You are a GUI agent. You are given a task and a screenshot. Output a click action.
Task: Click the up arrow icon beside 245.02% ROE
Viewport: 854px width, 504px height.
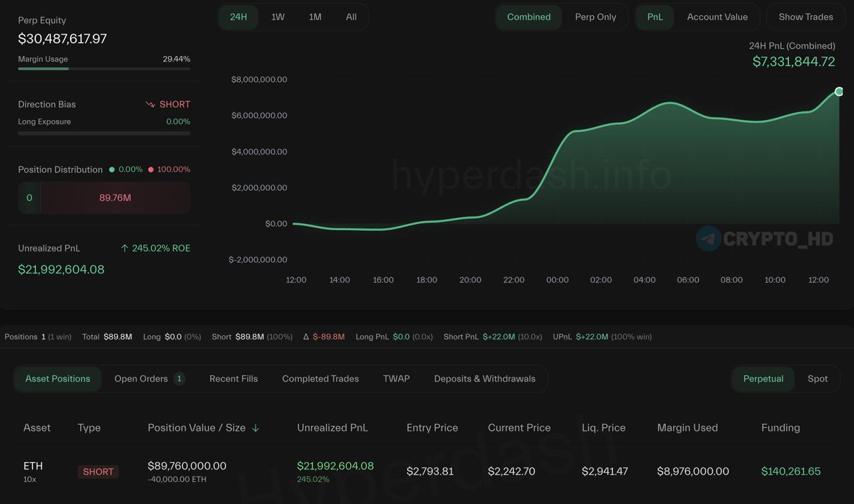(124, 248)
